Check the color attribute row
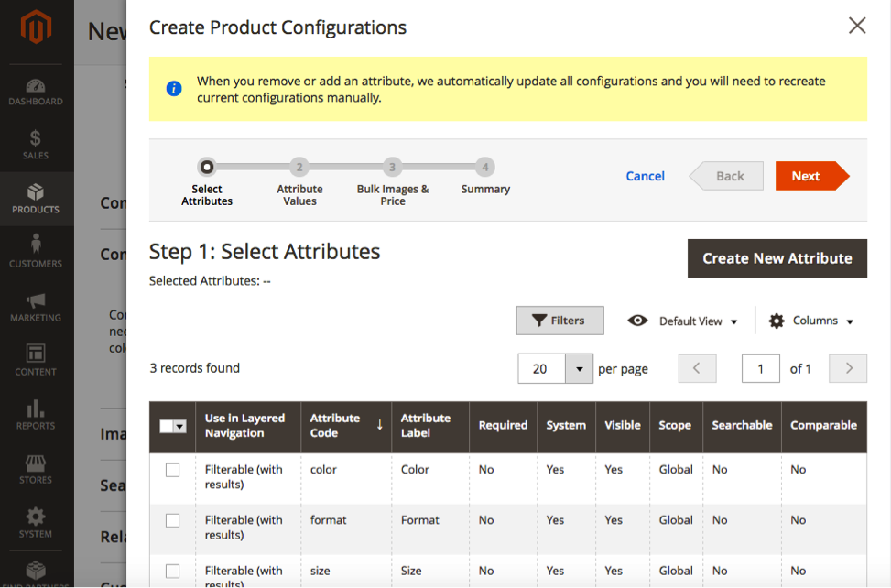 171,468
